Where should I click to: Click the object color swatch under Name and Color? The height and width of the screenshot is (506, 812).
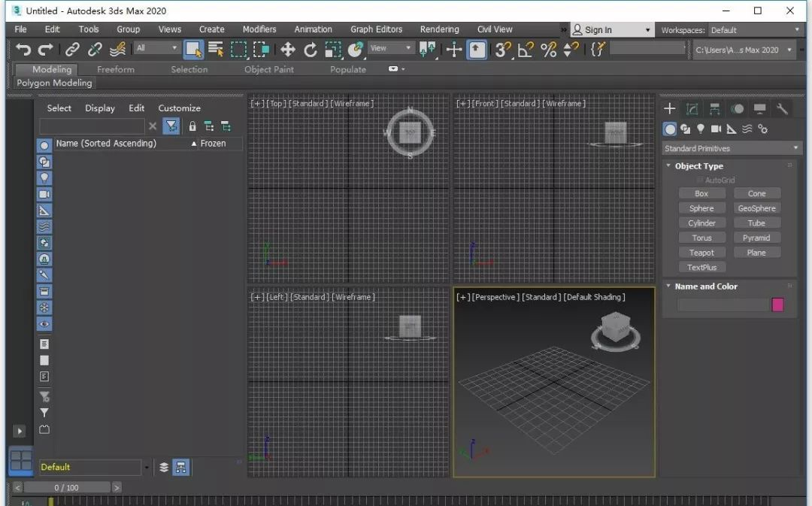click(777, 305)
